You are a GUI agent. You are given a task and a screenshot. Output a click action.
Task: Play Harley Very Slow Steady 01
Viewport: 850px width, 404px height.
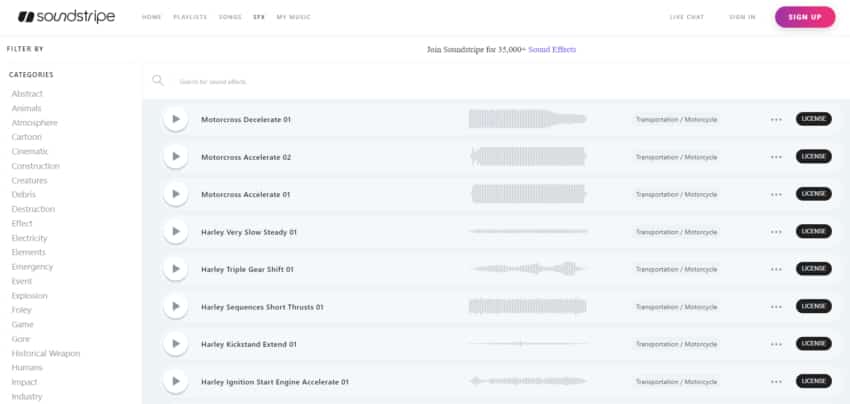(175, 231)
